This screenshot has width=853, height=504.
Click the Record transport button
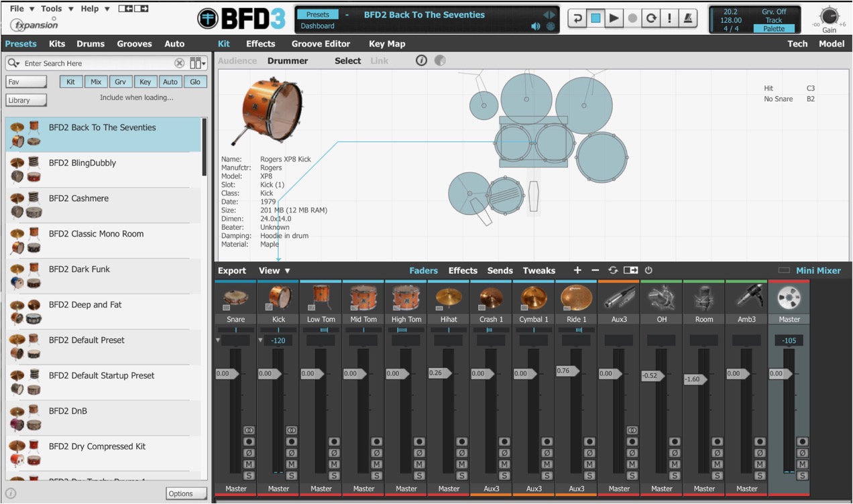632,18
